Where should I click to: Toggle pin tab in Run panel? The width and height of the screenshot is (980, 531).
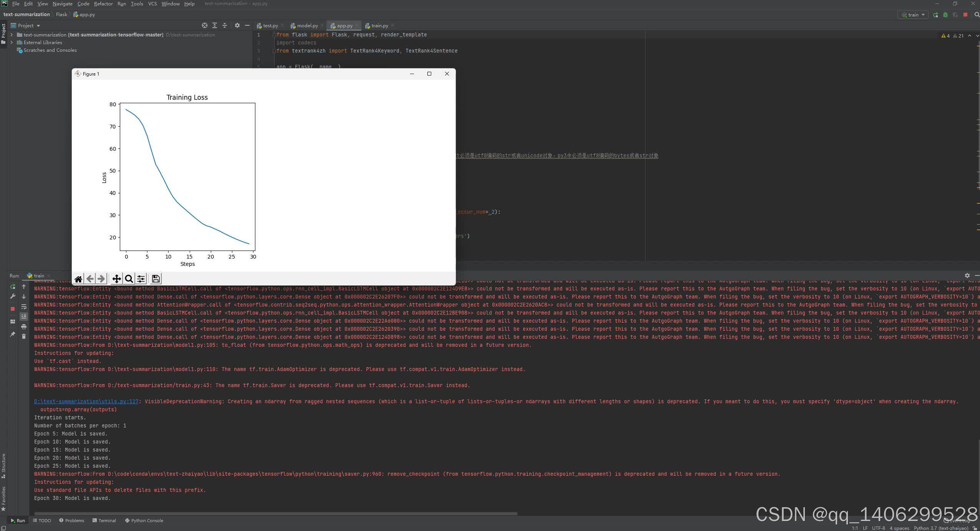click(13, 334)
